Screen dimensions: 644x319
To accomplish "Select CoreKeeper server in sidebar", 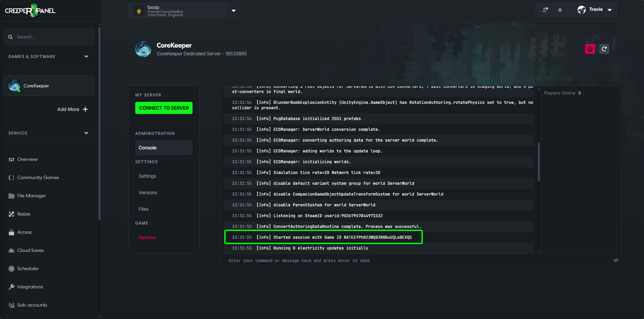I will 49,86.
